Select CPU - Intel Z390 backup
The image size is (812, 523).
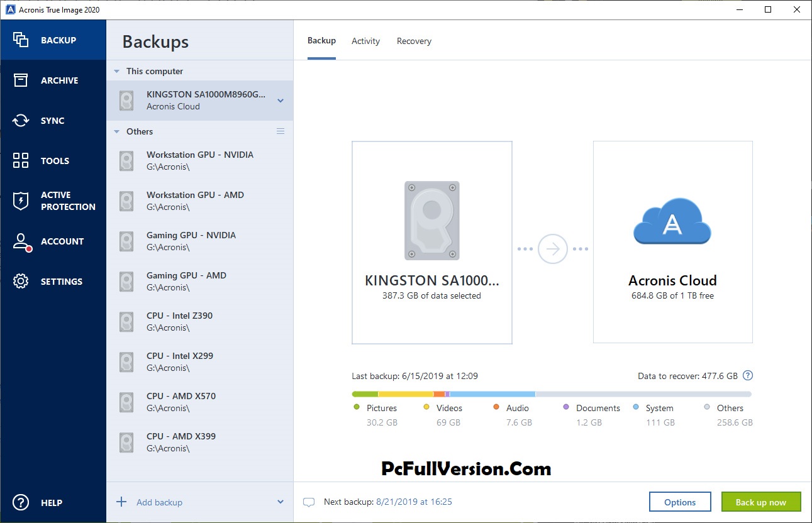tap(199, 322)
